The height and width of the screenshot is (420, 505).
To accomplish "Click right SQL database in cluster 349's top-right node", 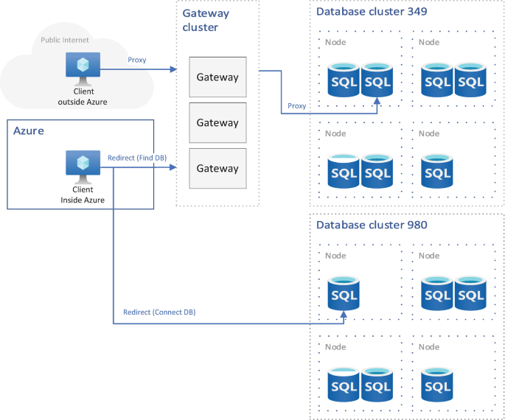I will point(470,80).
